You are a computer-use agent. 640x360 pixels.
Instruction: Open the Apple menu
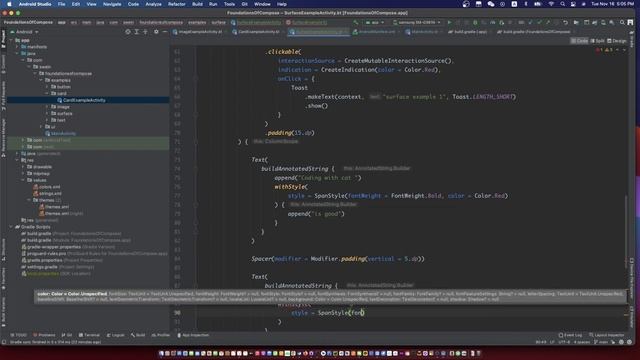pos(9,4)
